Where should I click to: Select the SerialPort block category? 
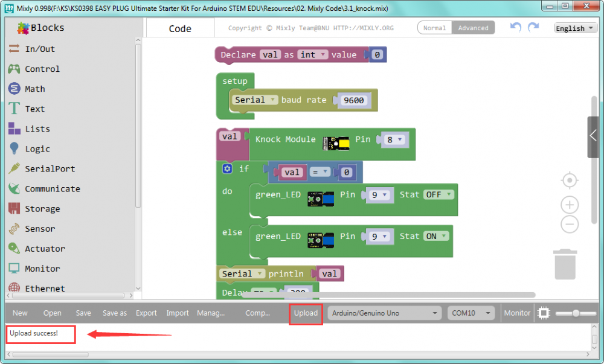(50, 169)
